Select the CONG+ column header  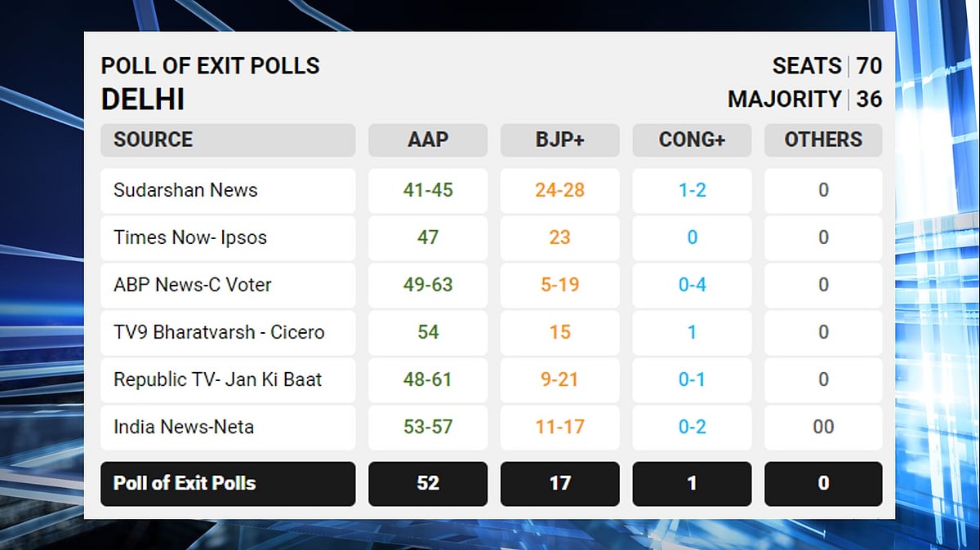pyautogui.click(x=692, y=140)
